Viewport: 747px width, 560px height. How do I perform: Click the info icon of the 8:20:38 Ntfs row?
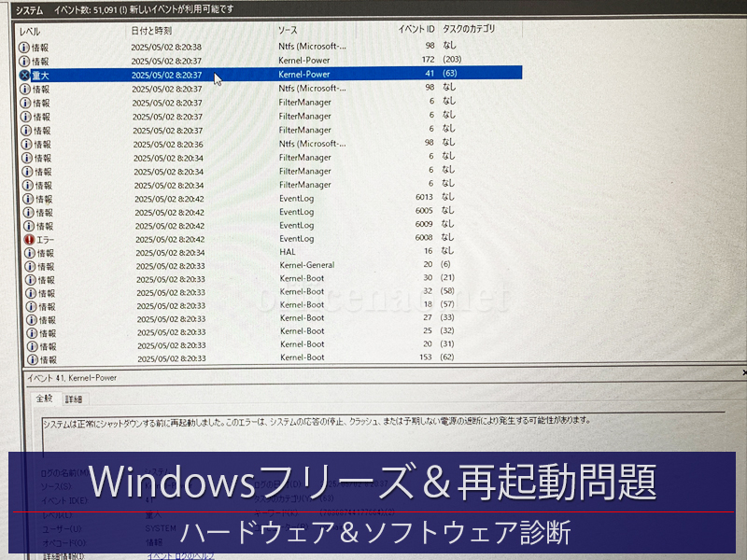(24, 48)
